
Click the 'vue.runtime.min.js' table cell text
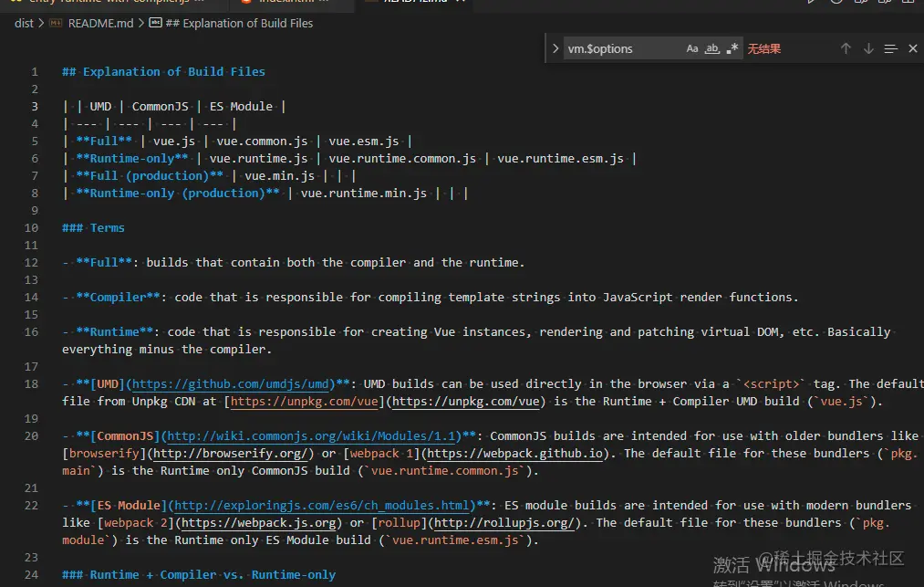(364, 194)
